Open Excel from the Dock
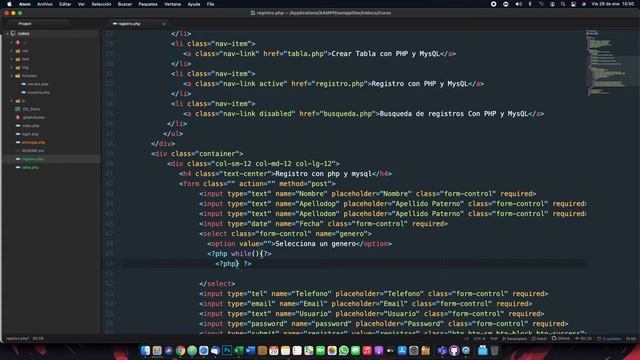Image resolution: width=640 pixels, height=360 pixels. (239, 350)
